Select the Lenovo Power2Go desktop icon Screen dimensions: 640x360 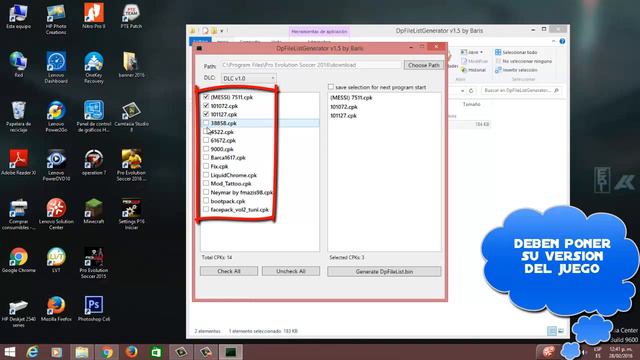click(56, 116)
